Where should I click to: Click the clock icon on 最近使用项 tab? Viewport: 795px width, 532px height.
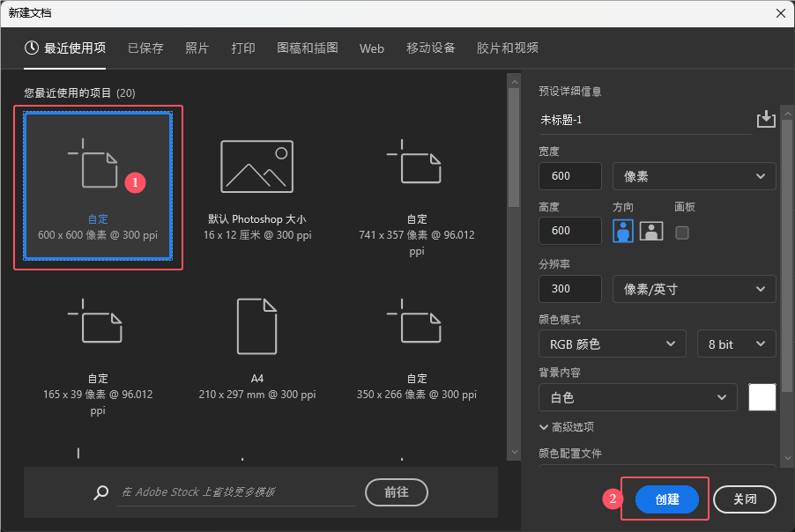pyautogui.click(x=32, y=48)
